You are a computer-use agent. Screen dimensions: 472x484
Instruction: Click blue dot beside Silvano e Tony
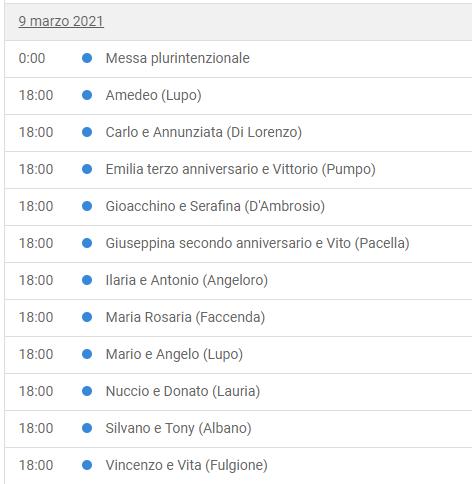coord(87,428)
